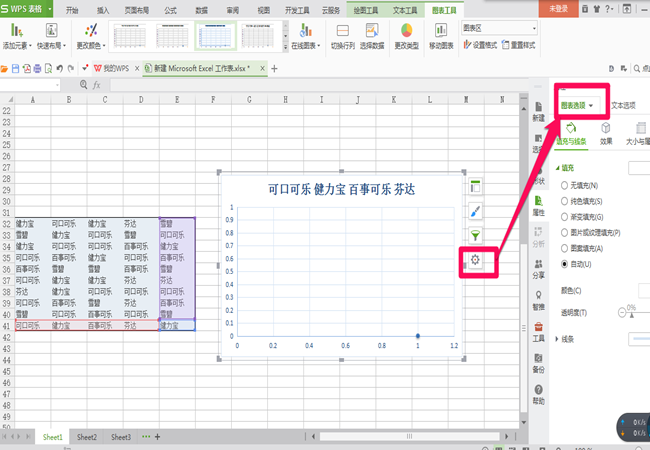Switch to the 公式 ribbon tab
The height and width of the screenshot is (450, 650).
[x=170, y=10]
